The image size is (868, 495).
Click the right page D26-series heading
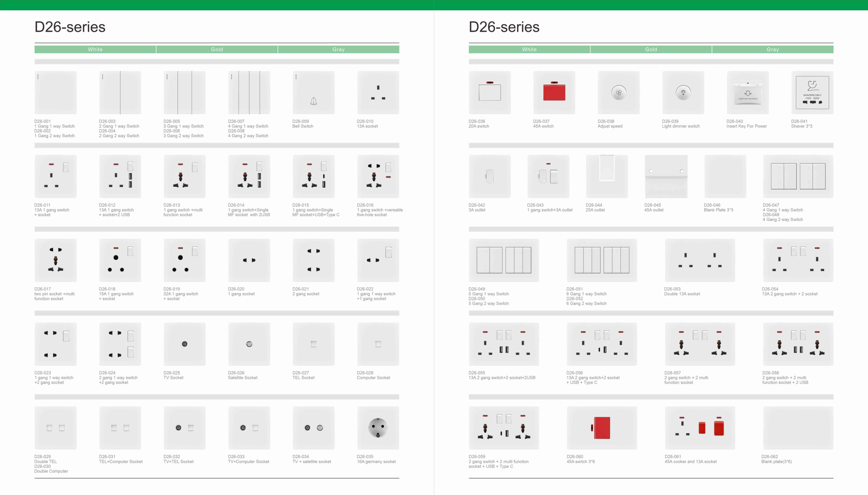click(x=504, y=27)
